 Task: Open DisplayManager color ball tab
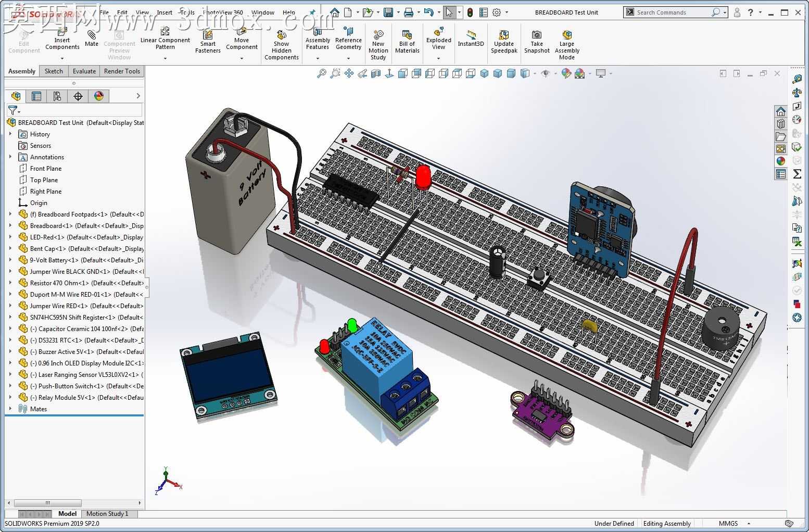click(x=99, y=96)
